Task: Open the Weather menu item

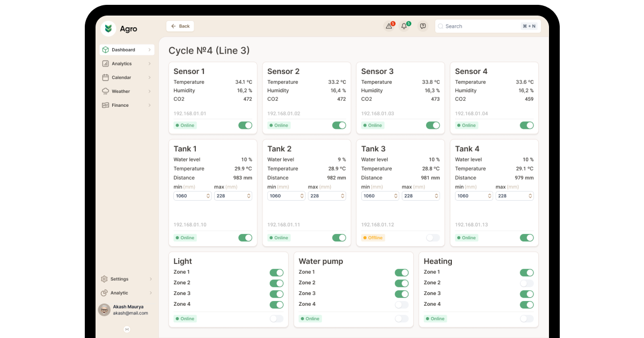Action: [x=127, y=91]
